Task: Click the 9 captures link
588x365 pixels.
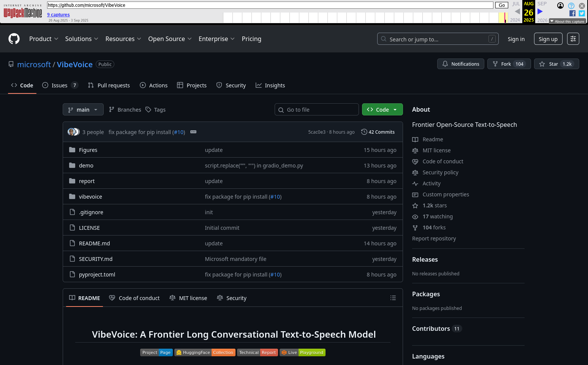Action: (x=58, y=15)
